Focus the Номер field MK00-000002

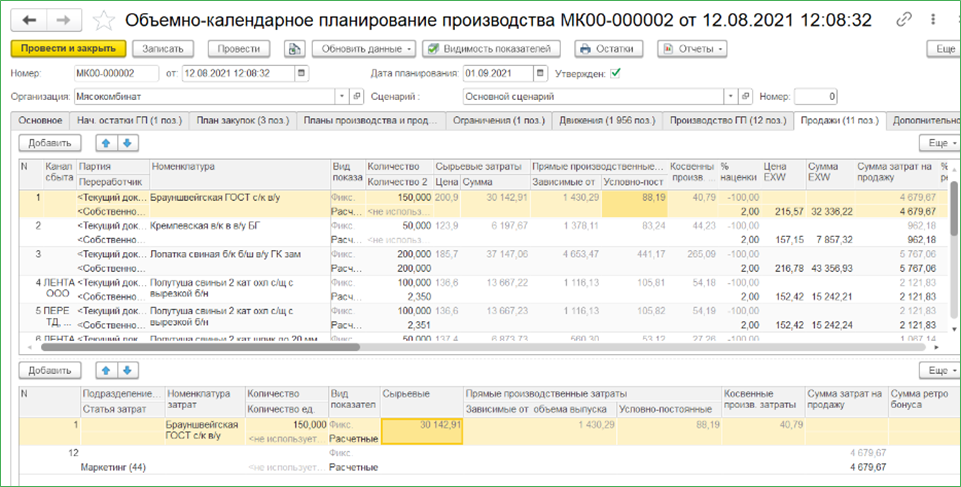click(x=116, y=74)
